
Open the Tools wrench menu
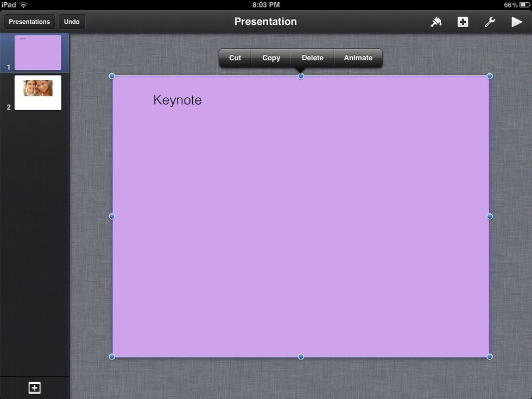pos(490,22)
